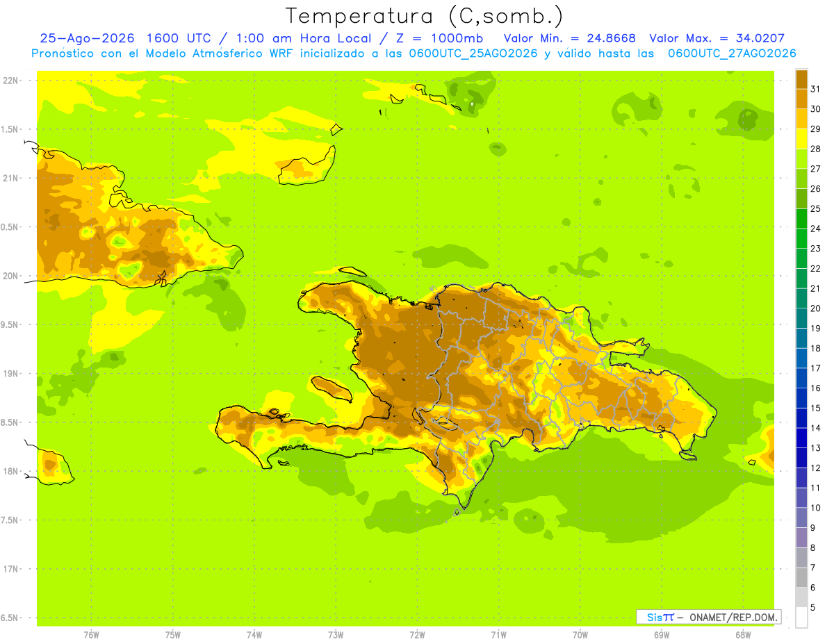Pick the purple swatch between 9 and 10
The image size is (834, 644).
(x=801, y=538)
